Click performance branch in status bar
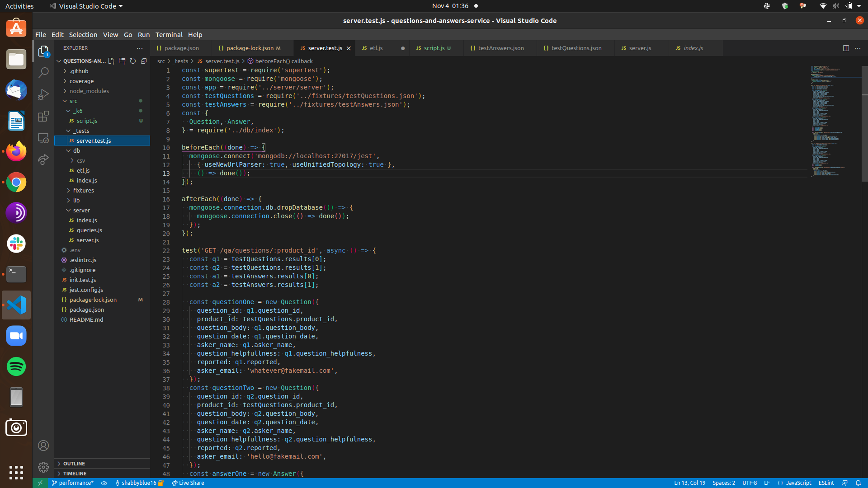868x488 pixels. pos(73,483)
